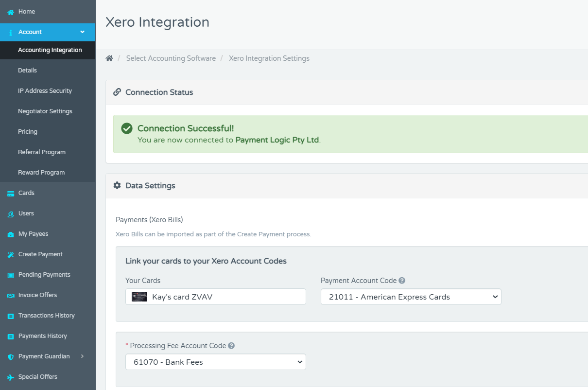This screenshot has width=588, height=390.
Task: Click the Transactions History list icon
Action: point(11,316)
